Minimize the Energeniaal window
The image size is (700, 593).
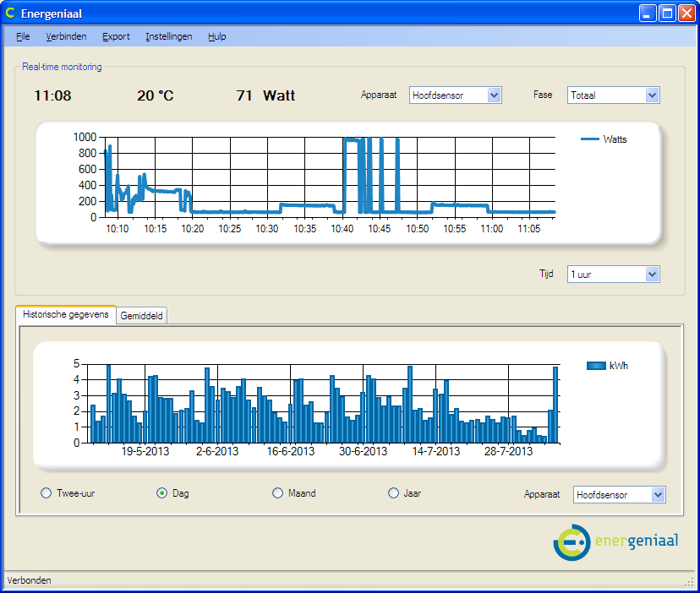pyautogui.click(x=648, y=14)
